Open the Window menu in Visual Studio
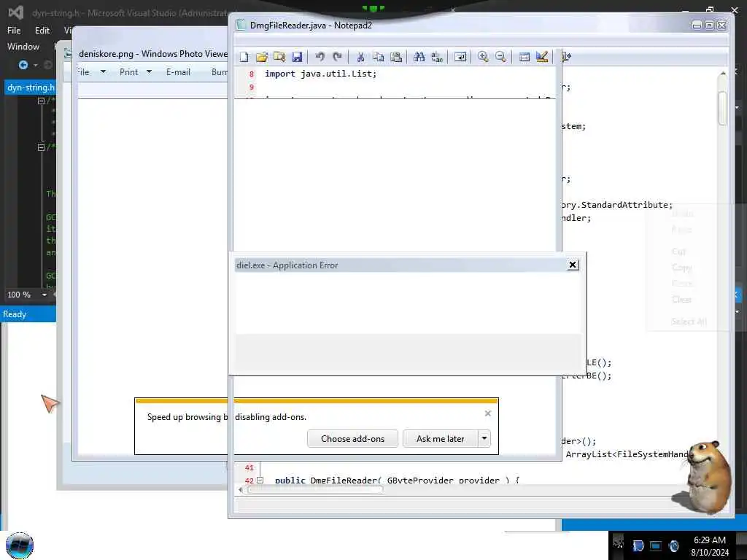Image resolution: width=747 pixels, height=560 pixels. [23, 47]
